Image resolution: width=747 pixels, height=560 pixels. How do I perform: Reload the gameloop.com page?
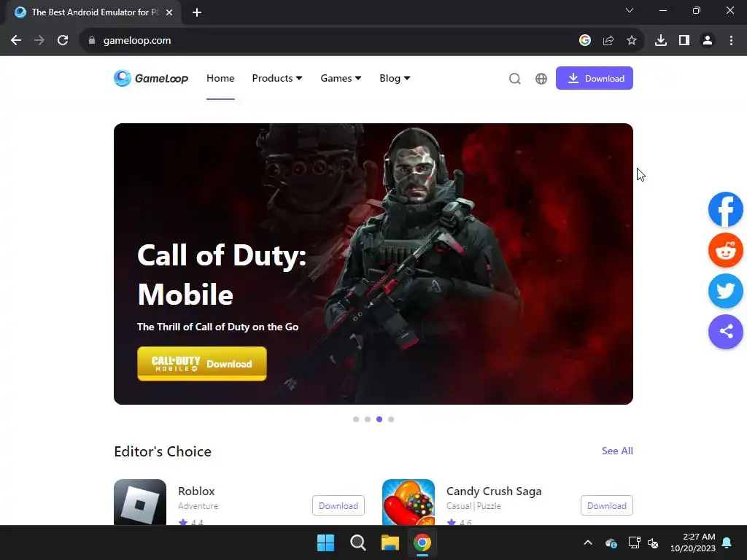63,41
